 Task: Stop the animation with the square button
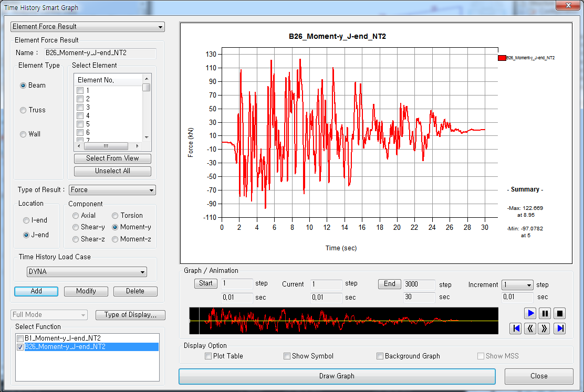tap(560, 313)
